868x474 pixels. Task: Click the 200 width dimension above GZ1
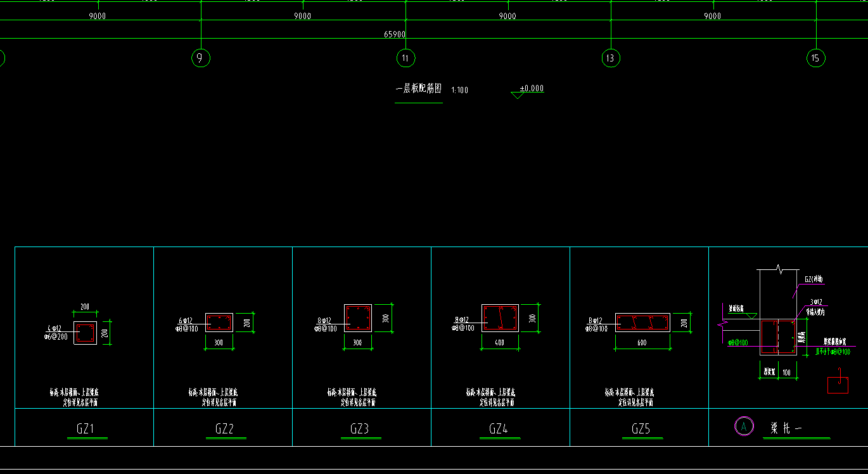[85, 307]
